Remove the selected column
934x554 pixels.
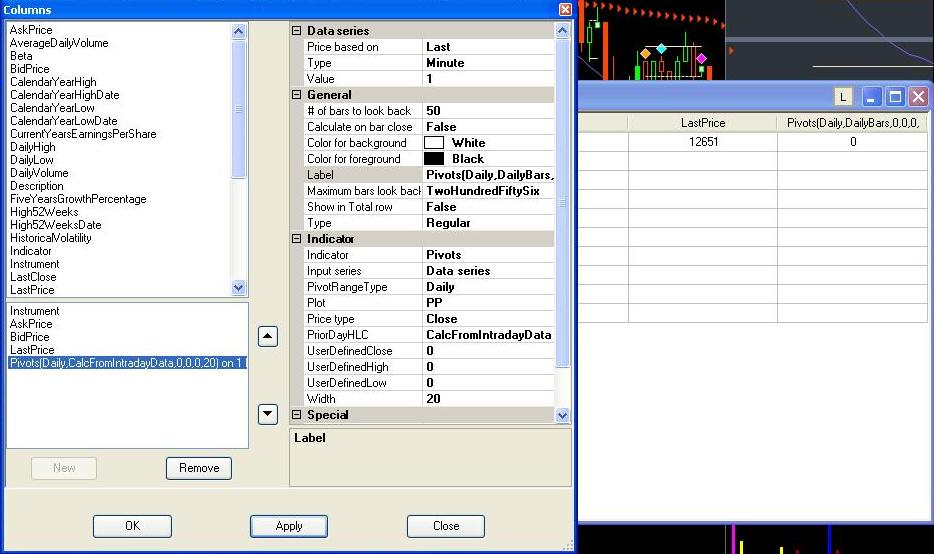199,468
